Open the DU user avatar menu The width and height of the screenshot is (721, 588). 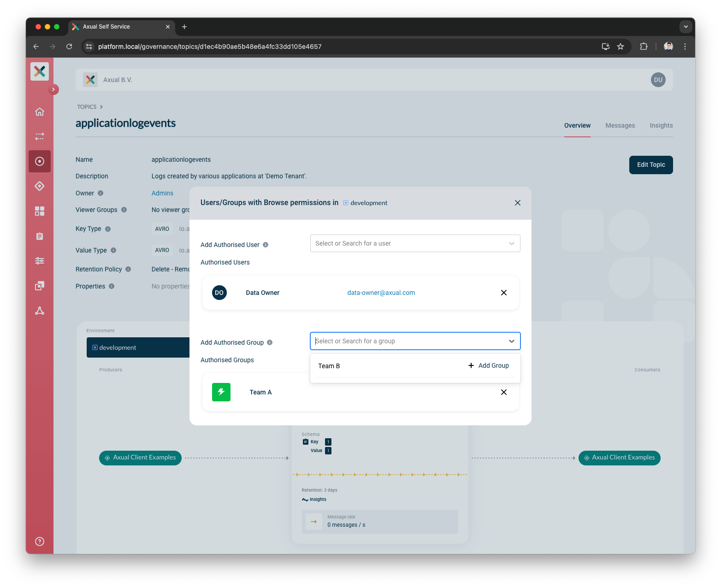click(658, 80)
